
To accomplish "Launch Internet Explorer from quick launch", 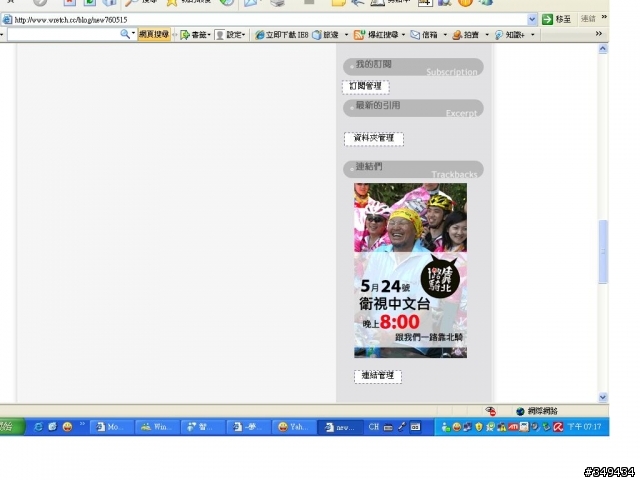I will click(38, 427).
